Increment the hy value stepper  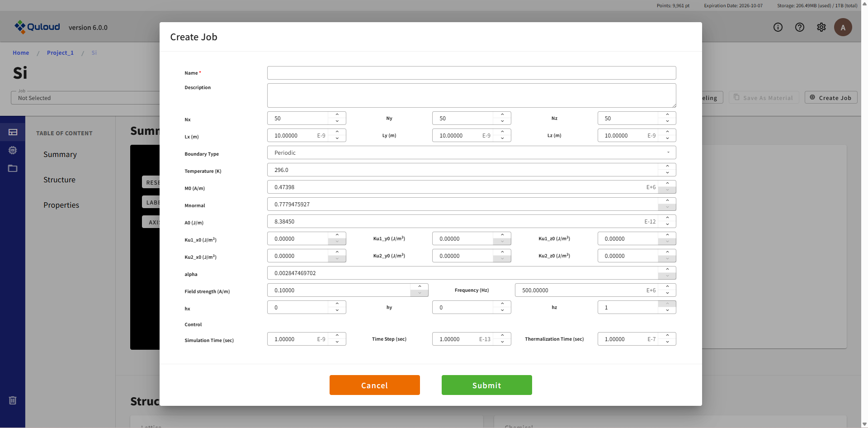point(502,304)
